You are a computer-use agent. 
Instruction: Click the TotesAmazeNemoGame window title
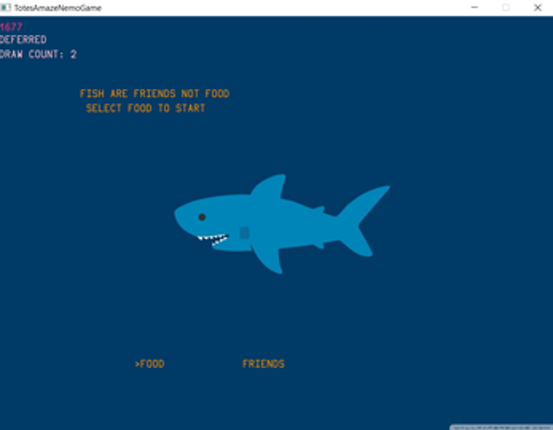pyautogui.click(x=58, y=8)
